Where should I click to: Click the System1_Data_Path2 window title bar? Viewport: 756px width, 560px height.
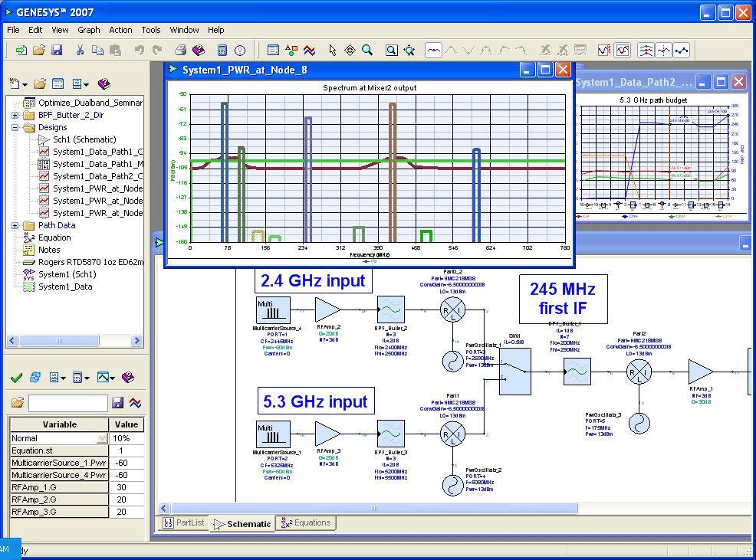point(633,83)
